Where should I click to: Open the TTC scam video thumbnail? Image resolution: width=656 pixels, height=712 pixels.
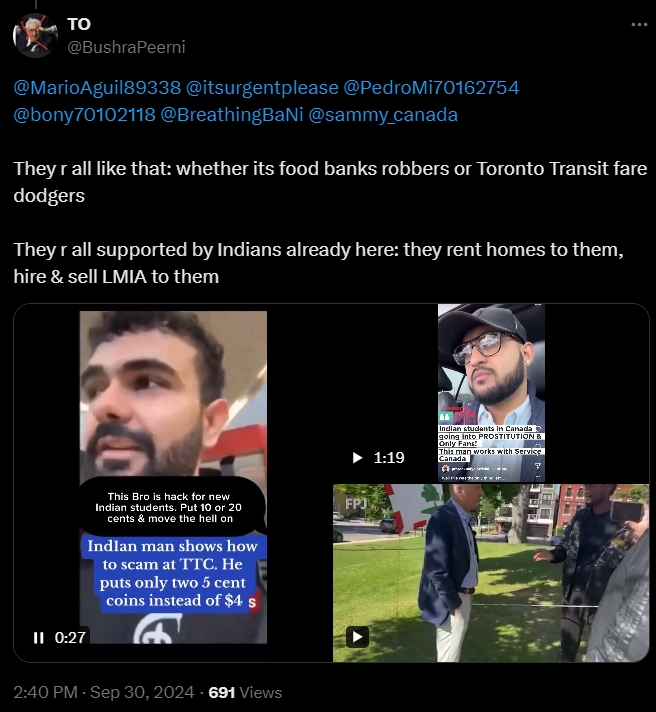(x=173, y=477)
